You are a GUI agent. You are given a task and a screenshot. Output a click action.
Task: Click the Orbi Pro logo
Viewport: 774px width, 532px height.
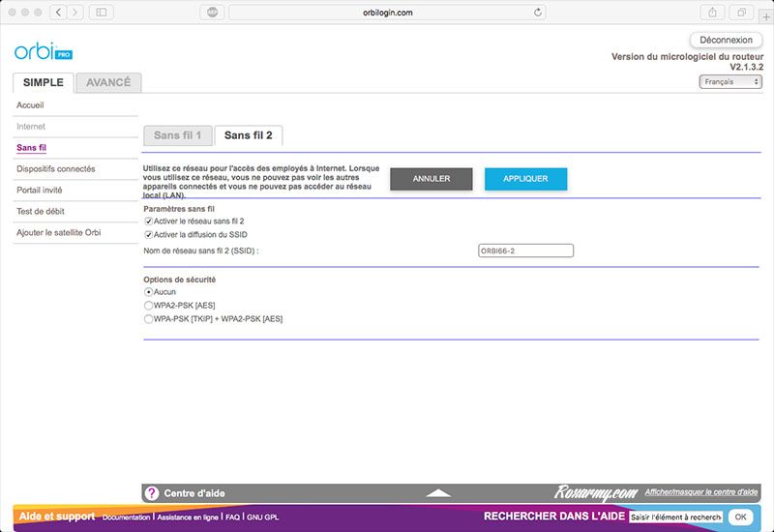point(43,51)
